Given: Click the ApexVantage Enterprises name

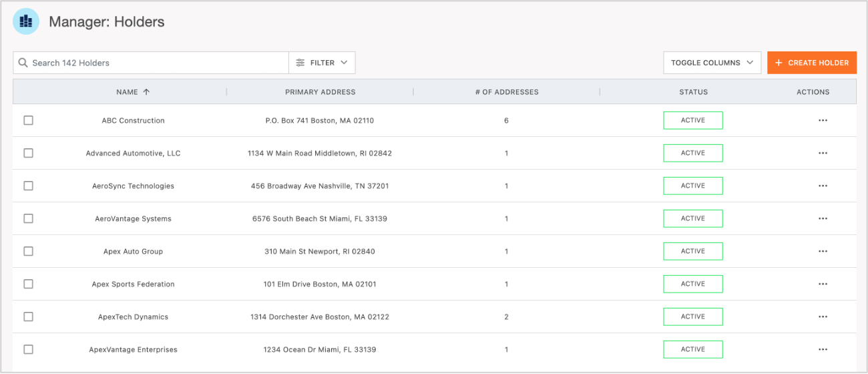Looking at the screenshot, I should [x=133, y=350].
